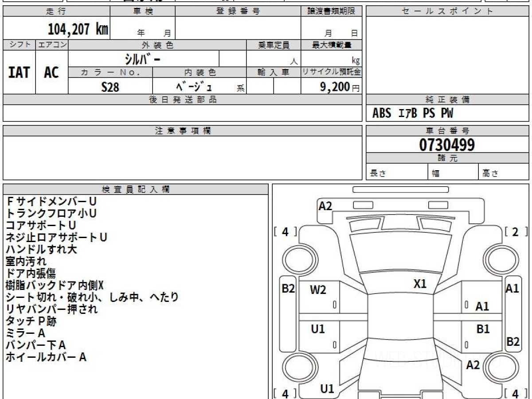Click the 注意事項欄 section header
This screenshot has height=399, width=532.
click(182, 131)
